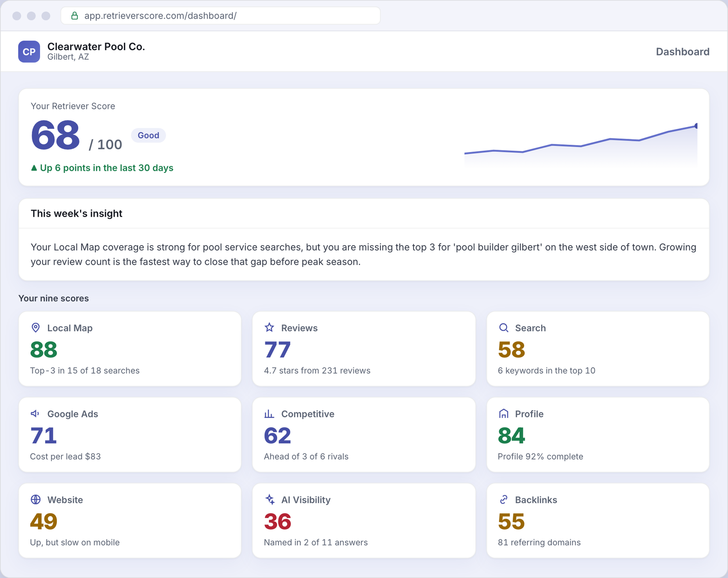Open the Local Map score 88

point(44,350)
